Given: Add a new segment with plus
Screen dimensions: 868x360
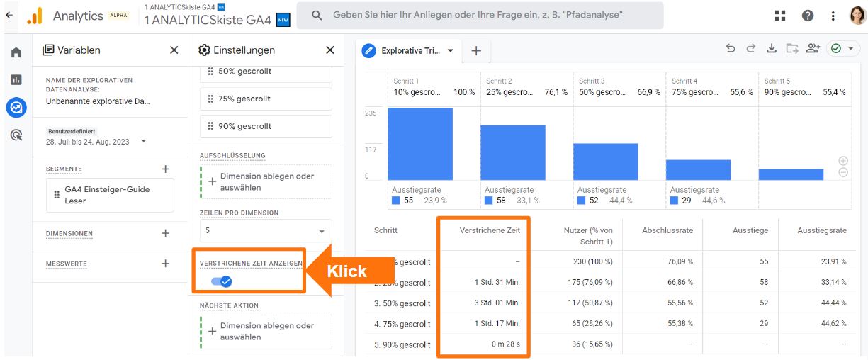Looking at the screenshot, I should (165, 169).
